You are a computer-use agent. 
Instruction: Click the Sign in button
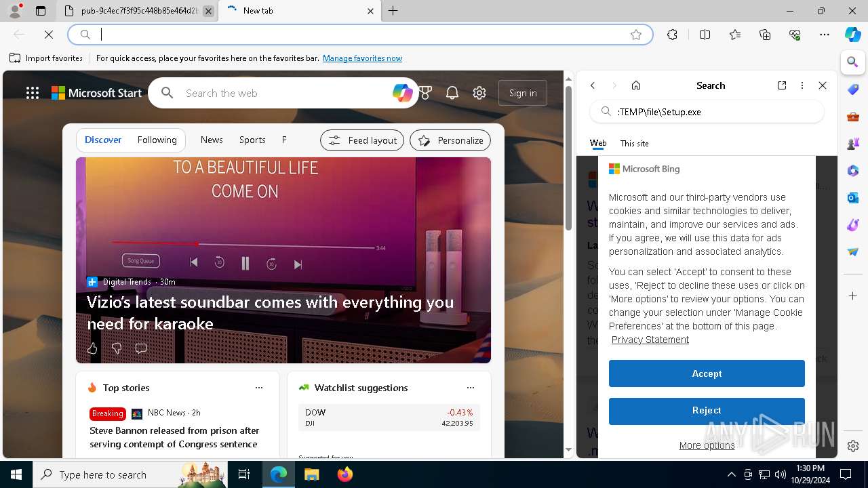click(523, 93)
